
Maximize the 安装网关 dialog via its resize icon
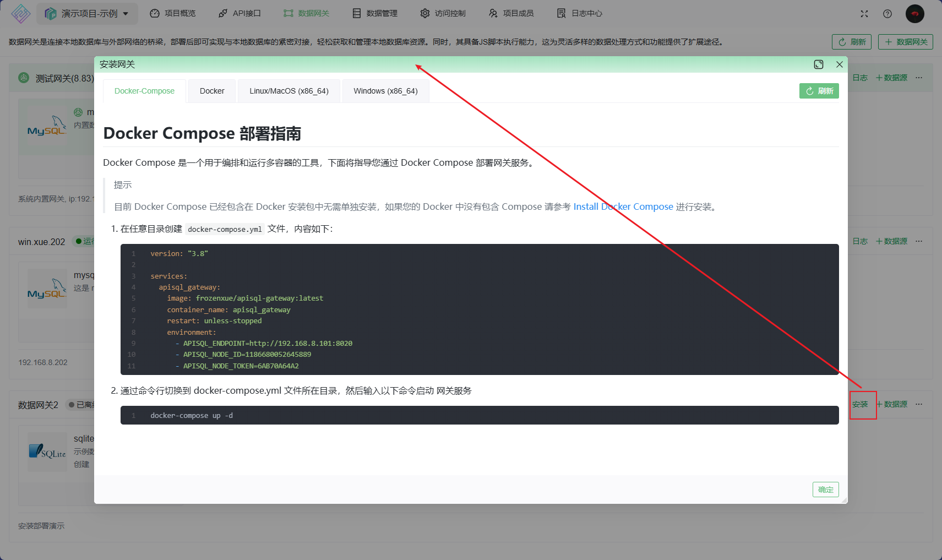click(819, 64)
